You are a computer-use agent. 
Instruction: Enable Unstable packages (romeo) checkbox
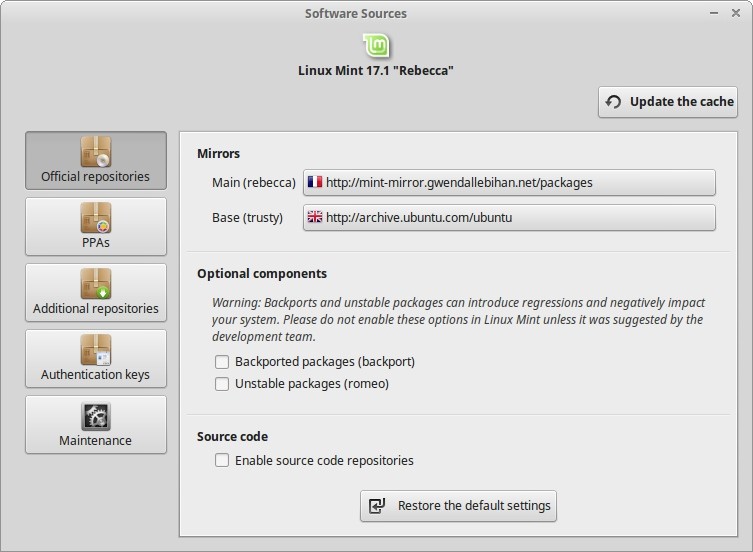pos(222,384)
